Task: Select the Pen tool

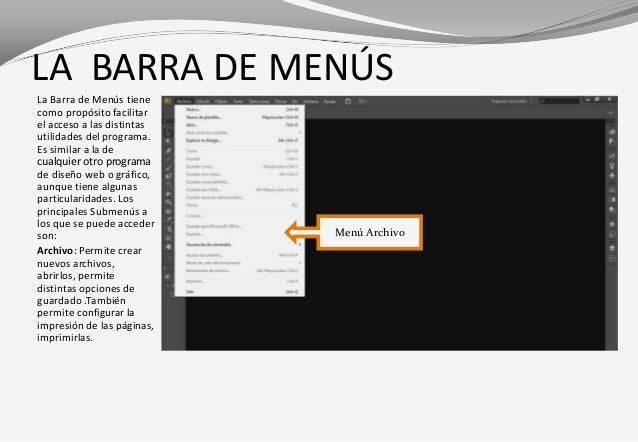Action: (168, 150)
